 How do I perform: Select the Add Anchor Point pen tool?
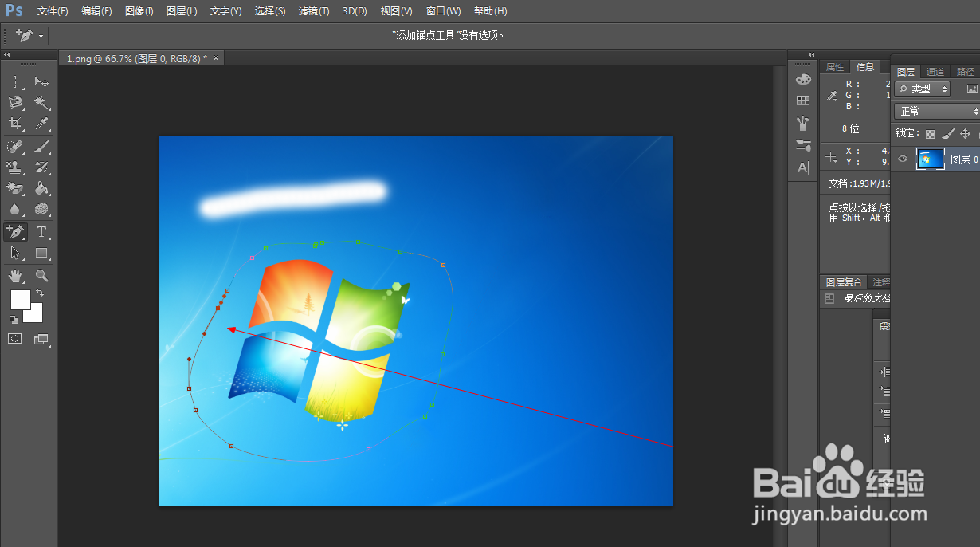(15, 232)
